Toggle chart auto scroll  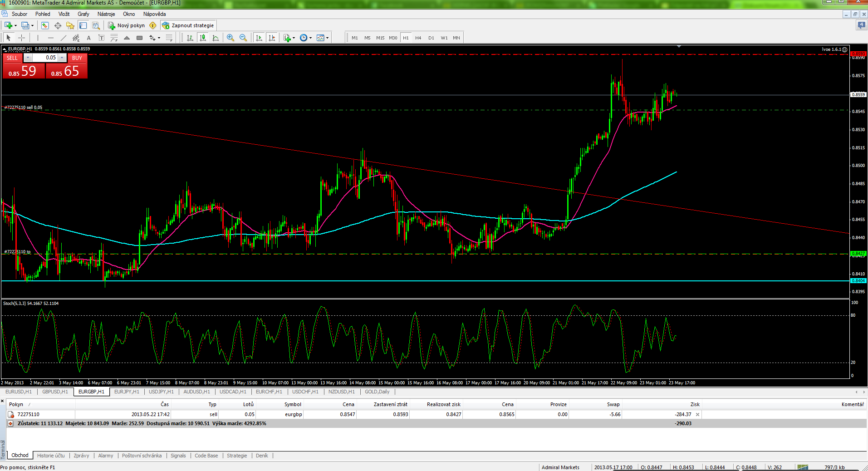tap(259, 38)
